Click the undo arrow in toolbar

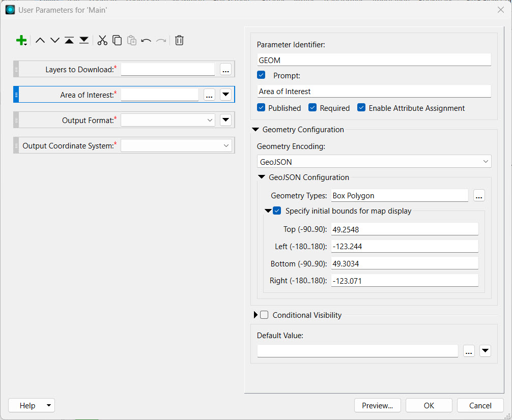[x=146, y=41]
